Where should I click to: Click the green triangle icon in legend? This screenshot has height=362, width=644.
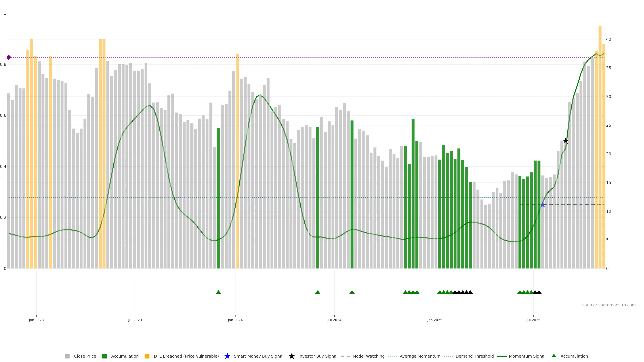click(x=554, y=356)
